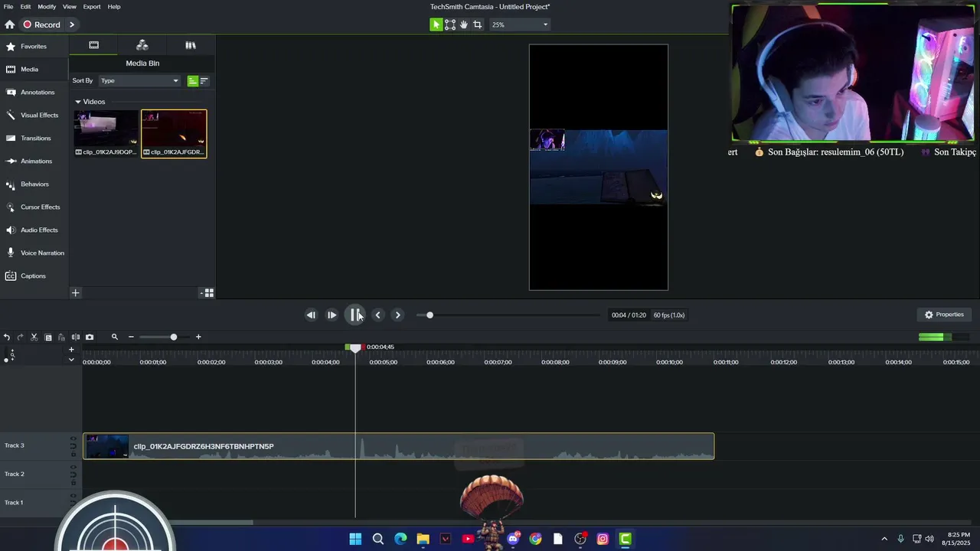
Task: Open the Export menu
Action: 92,6
